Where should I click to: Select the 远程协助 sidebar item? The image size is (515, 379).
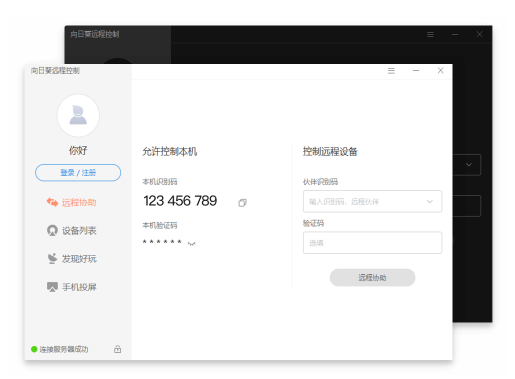71,202
